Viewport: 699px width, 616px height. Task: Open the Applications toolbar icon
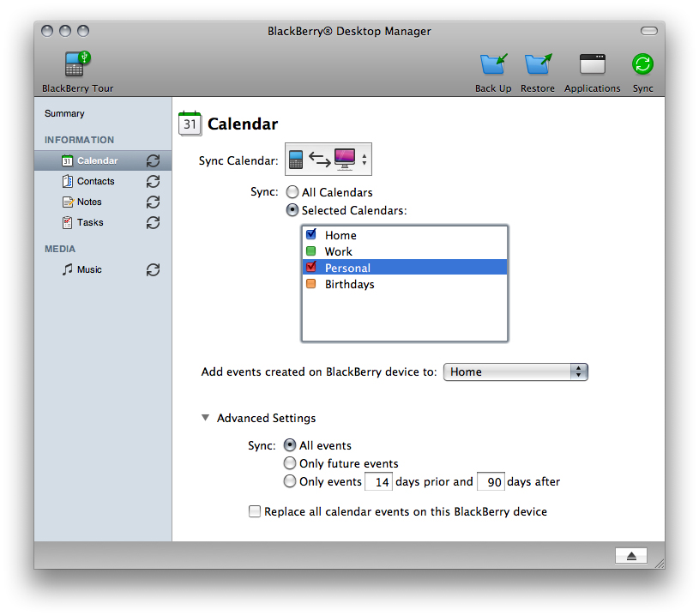pos(592,65)
